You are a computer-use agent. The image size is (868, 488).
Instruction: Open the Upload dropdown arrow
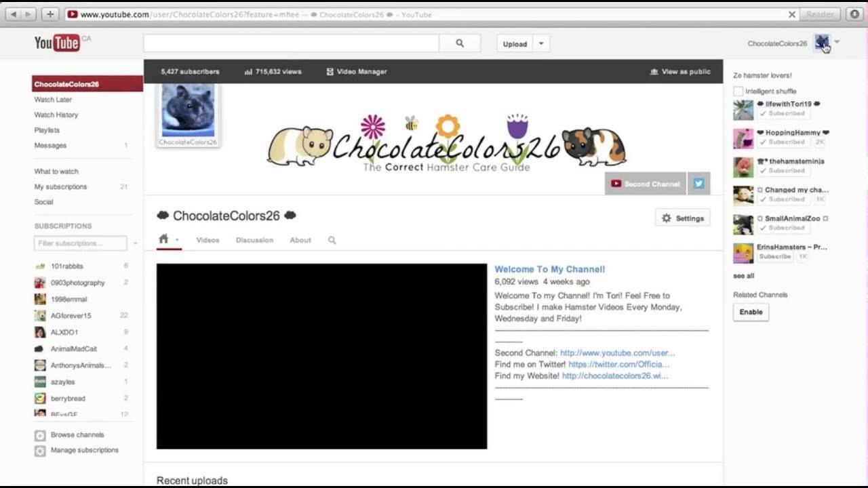coord(541,44)
